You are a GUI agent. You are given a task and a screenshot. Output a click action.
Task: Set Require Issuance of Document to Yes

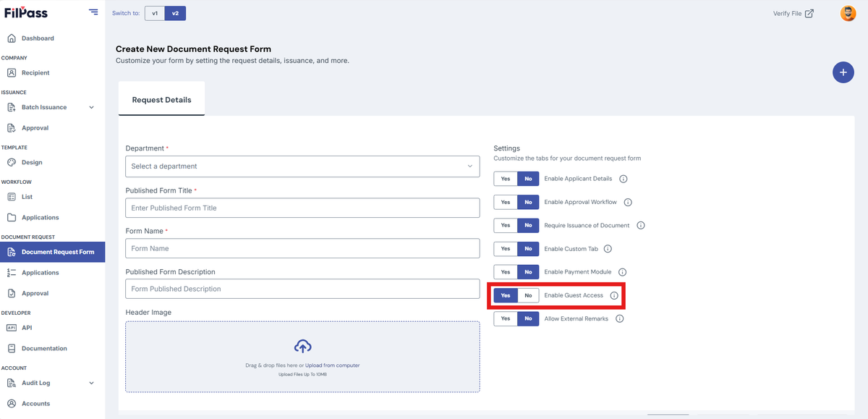click(506, 225)
